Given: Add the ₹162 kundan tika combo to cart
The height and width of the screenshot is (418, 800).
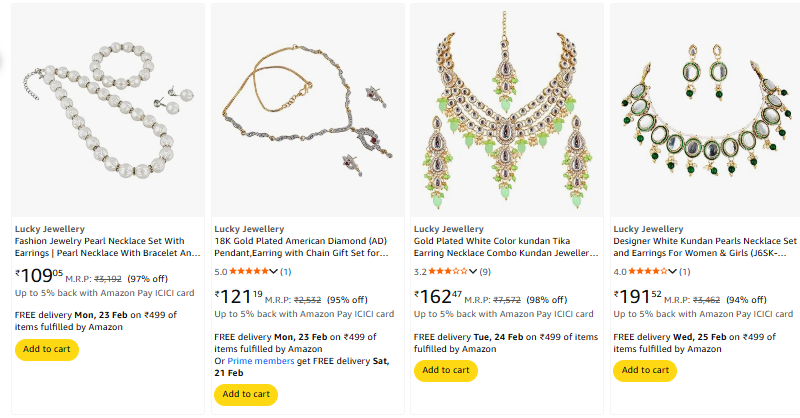Looking at the screenshot, I should [x=446, y=370].
